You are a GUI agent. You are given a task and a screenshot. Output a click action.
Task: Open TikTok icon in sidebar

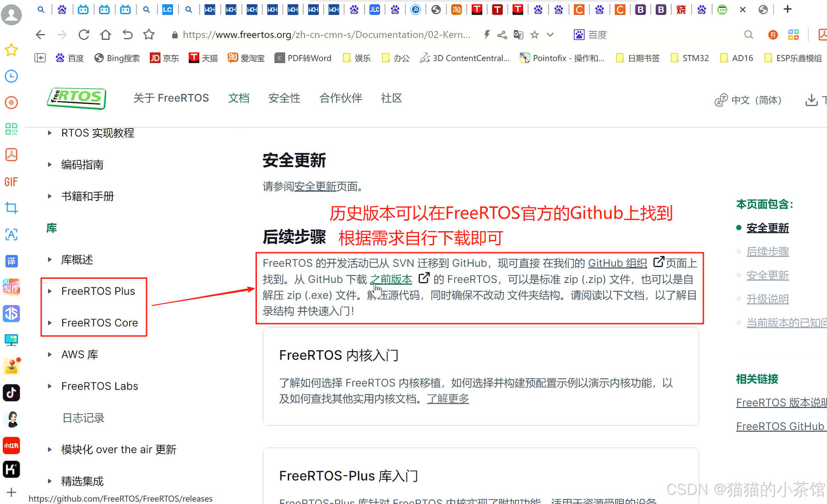(11, 393)
